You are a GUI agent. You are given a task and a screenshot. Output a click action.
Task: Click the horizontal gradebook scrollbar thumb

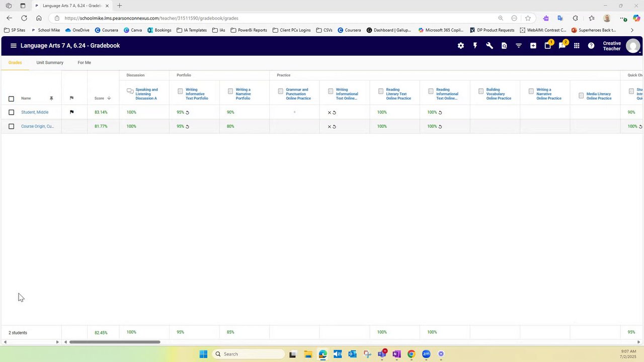115,342
